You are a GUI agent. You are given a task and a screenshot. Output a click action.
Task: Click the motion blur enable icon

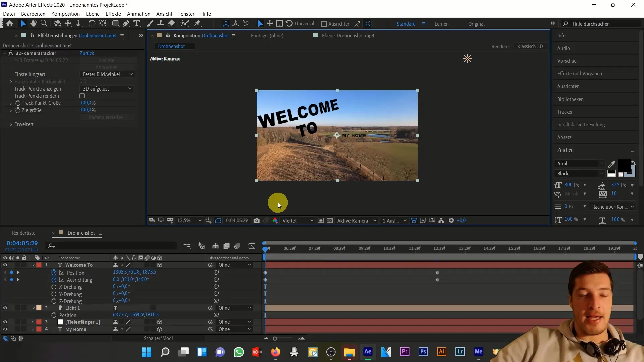click(238, 246)
